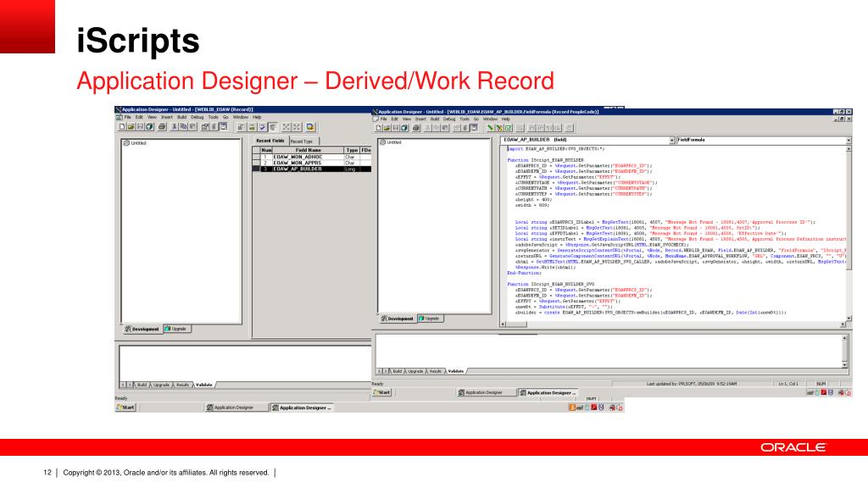Click Open icon in PeopleCode window toolbar

(387, 128)
